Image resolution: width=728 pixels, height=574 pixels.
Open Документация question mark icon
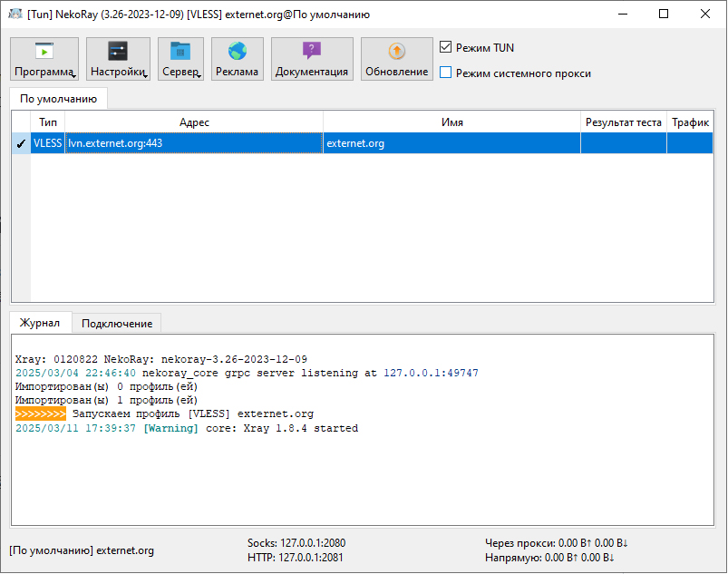312,52
